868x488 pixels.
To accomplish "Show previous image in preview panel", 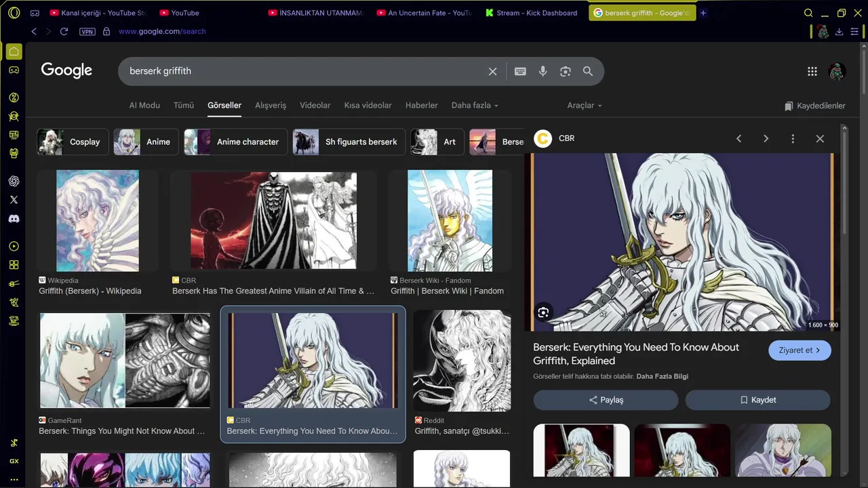I will pos(739,138).
